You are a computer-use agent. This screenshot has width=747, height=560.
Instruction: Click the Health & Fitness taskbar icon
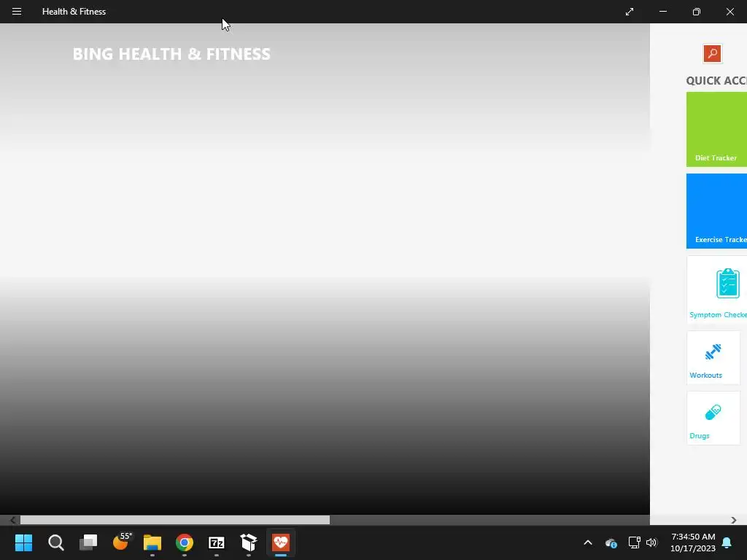coord(281,542)
